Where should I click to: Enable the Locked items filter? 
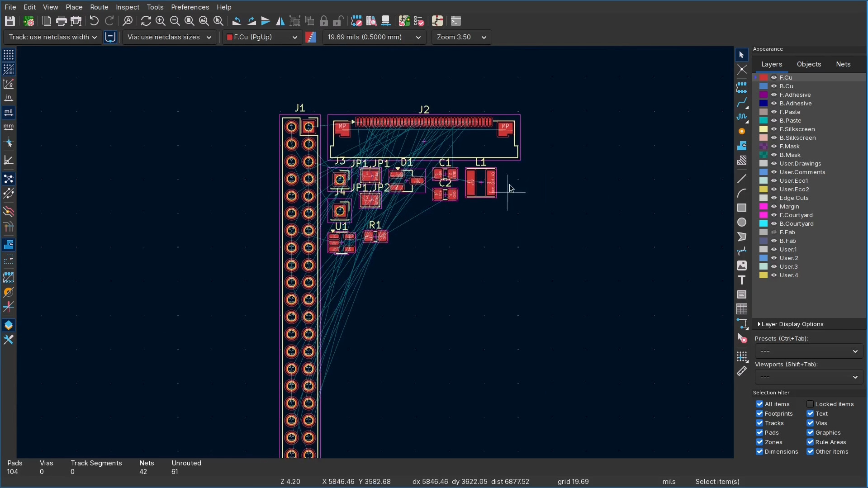tap(810, 404)
